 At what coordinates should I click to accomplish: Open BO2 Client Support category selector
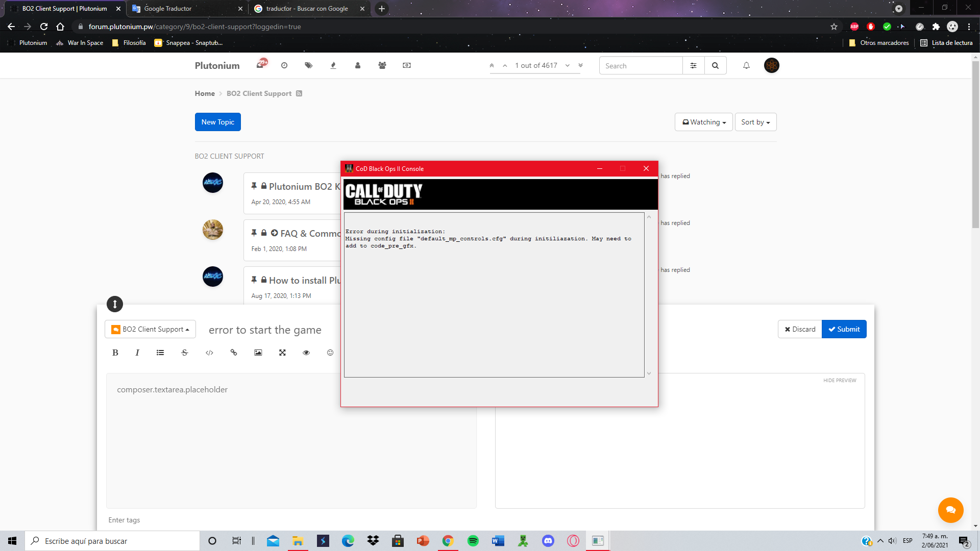click(150, 329)
